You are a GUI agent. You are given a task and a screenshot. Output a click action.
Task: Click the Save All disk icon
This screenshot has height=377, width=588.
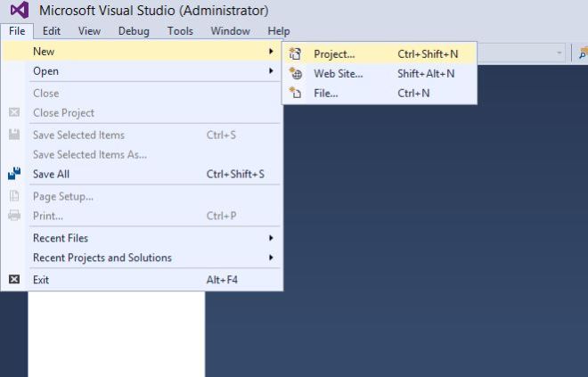point(13,174)
